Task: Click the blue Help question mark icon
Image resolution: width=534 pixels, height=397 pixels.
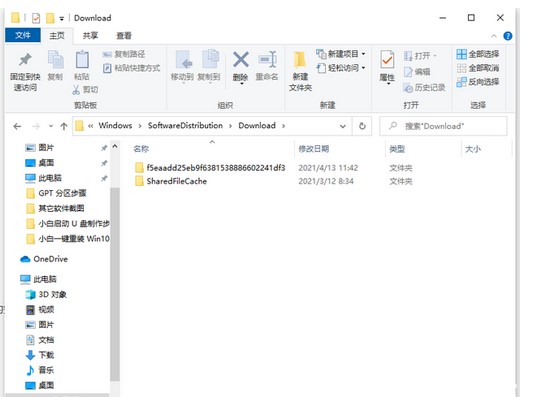Action: coord(507,36)
